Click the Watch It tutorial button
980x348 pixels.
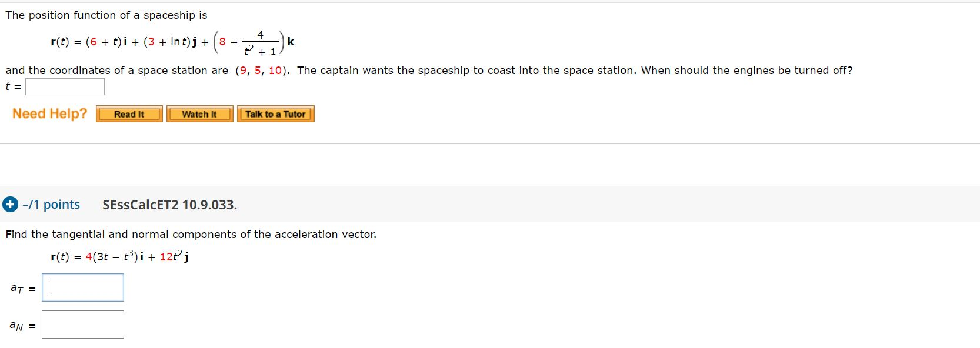click(x=199, y=114)
